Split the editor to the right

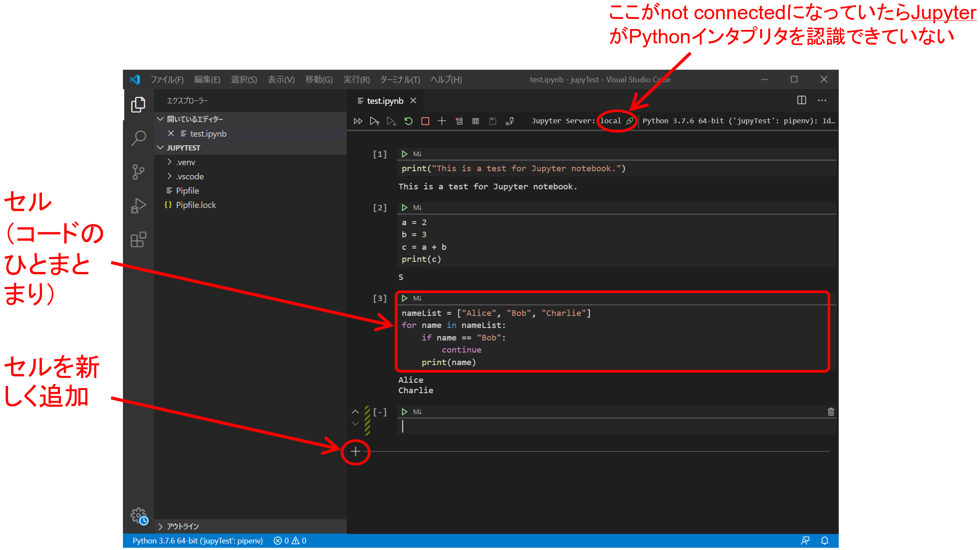point(802,101)
